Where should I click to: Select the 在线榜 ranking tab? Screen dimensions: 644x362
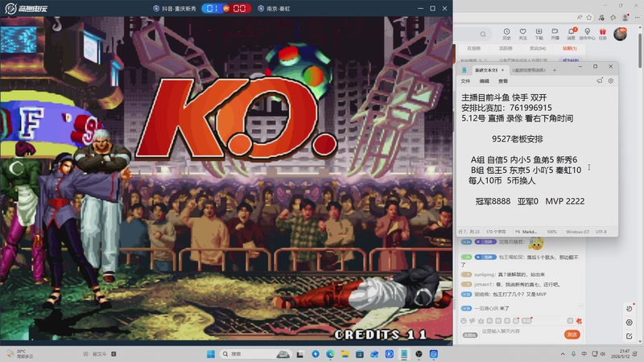point(473,48)
